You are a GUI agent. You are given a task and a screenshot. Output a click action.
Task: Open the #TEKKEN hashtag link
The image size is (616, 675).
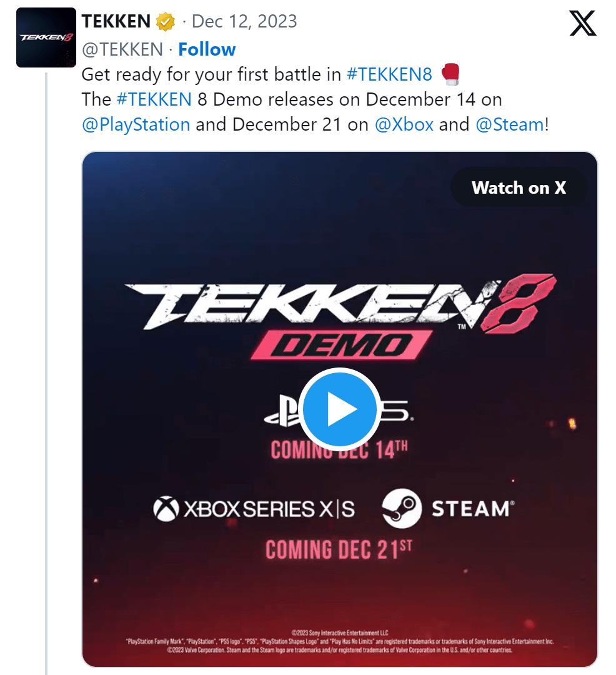154,99
